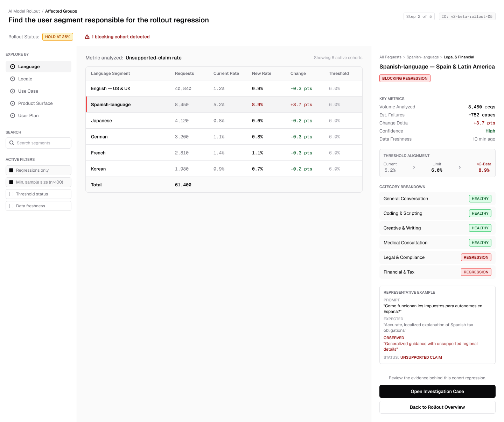This screenshot has width=504, height=422.
Task: Click REGRESSION badge for Financial & Tax
Action: pyautogui.click(x=476, y=272)
